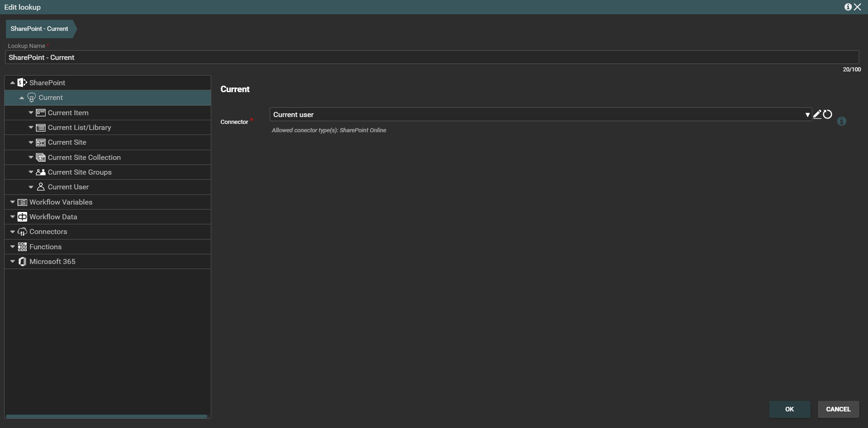
Task: Select Current Site Collection in tree
Action: coord(84,158)
